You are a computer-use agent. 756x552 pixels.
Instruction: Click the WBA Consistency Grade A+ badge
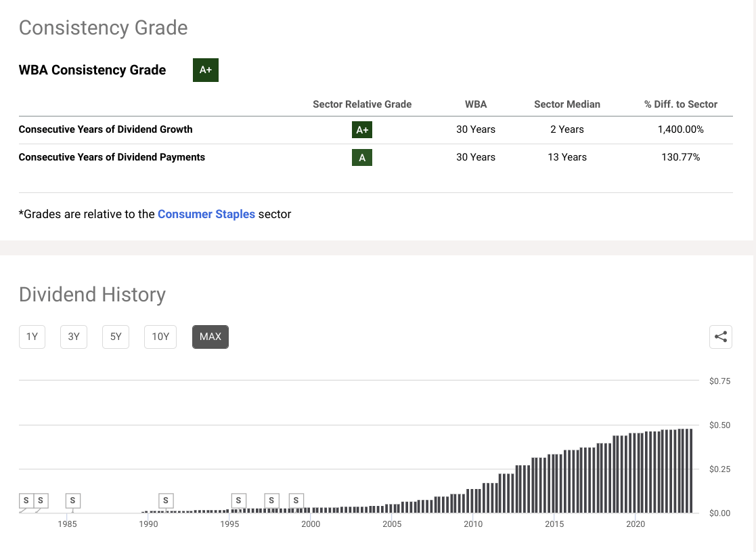pos(206,70)
